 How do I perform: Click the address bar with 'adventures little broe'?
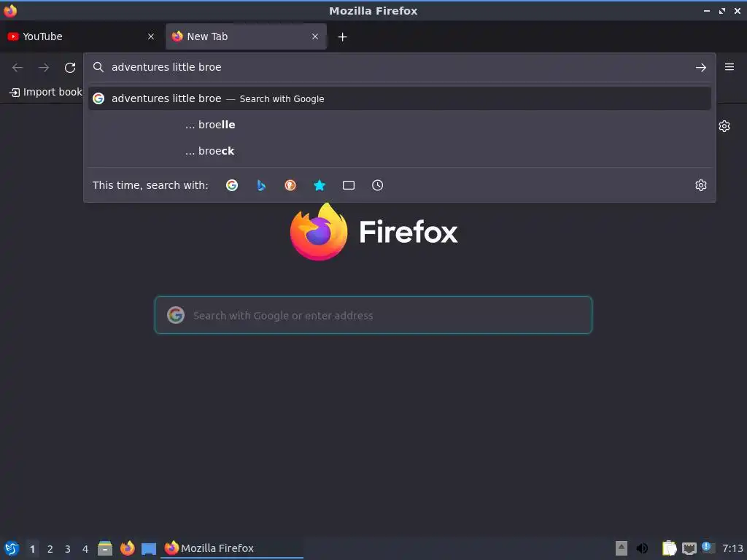pyautogui.click(x=399, y=67)
